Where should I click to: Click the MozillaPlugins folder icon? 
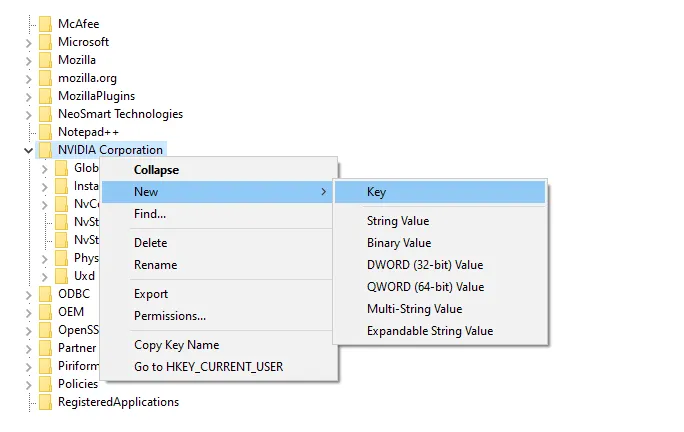tap(45, 96)
